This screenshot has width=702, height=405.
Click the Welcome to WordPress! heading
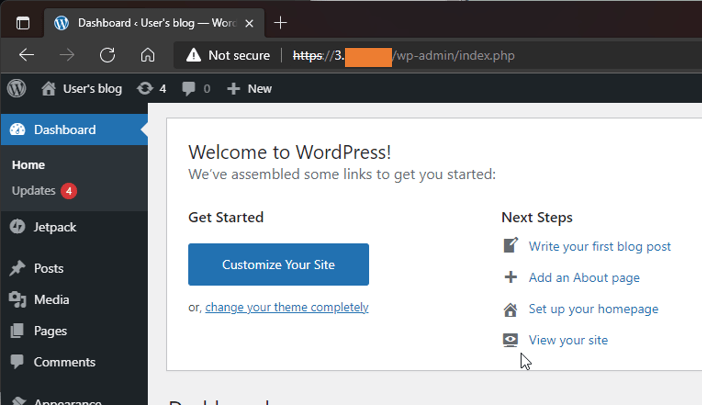[x=290, y=152]
